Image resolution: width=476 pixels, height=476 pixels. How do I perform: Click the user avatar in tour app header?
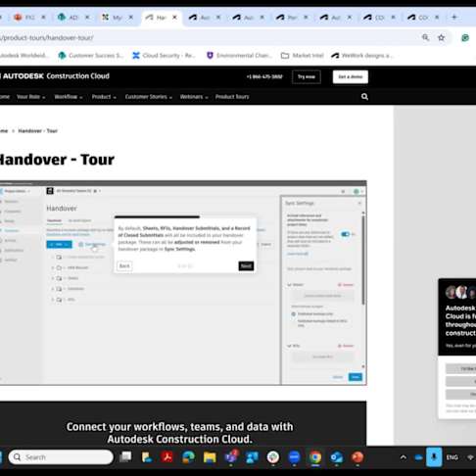[x=357, y=191]
